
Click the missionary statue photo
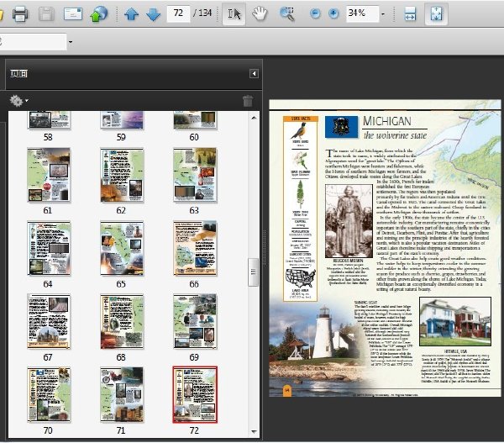(x=349, y=221)
